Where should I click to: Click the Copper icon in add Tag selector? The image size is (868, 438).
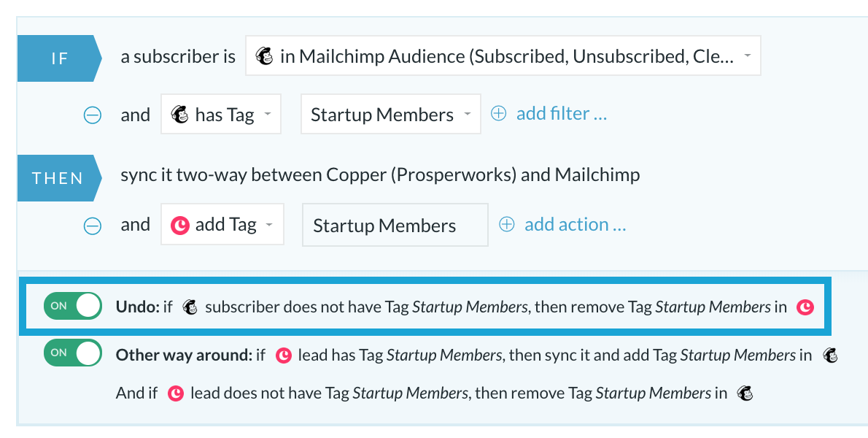(180, 225)
